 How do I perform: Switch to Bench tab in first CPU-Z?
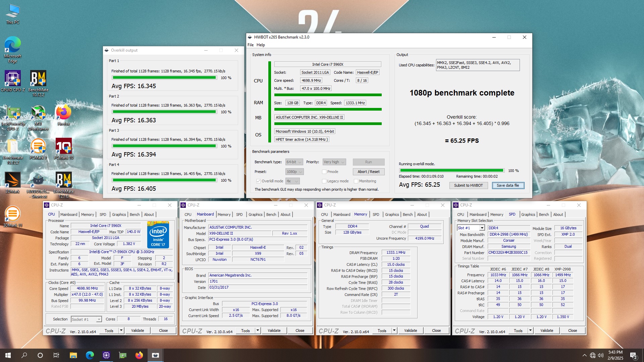coord(135,215)
